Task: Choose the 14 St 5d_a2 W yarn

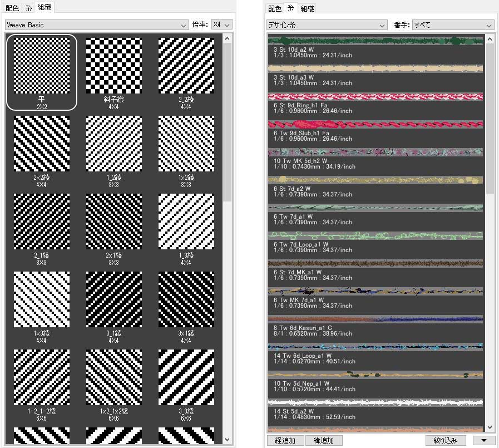Action: pos(376,410)
